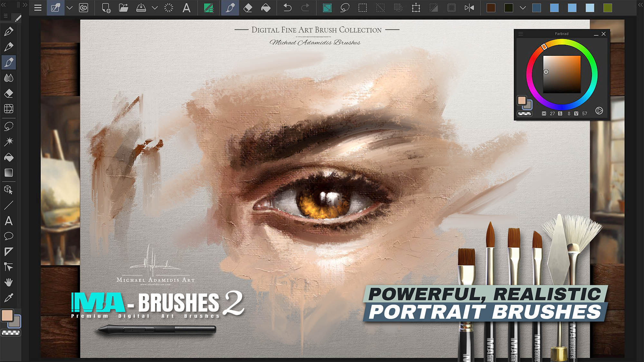
Task: Select main color swatch in Farbrad panel
Action: (x=522, y=100)
